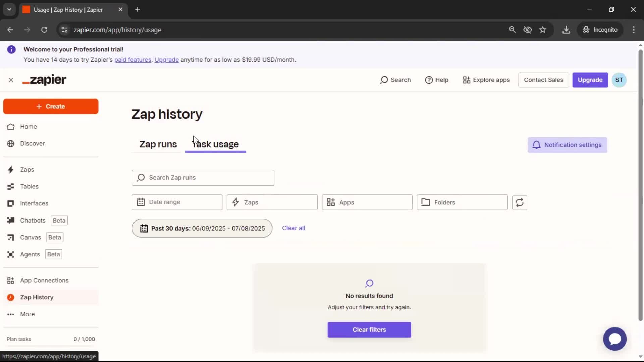
Task: Open the Help menu
Action: pyautogui.click(x=437, y=80)
